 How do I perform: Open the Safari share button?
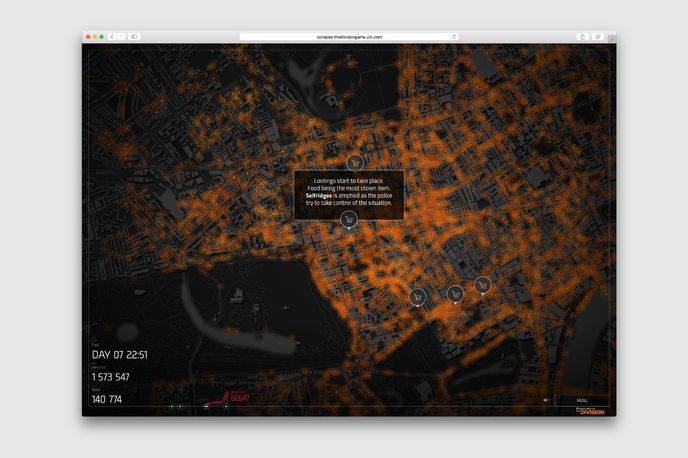point(583,37)
